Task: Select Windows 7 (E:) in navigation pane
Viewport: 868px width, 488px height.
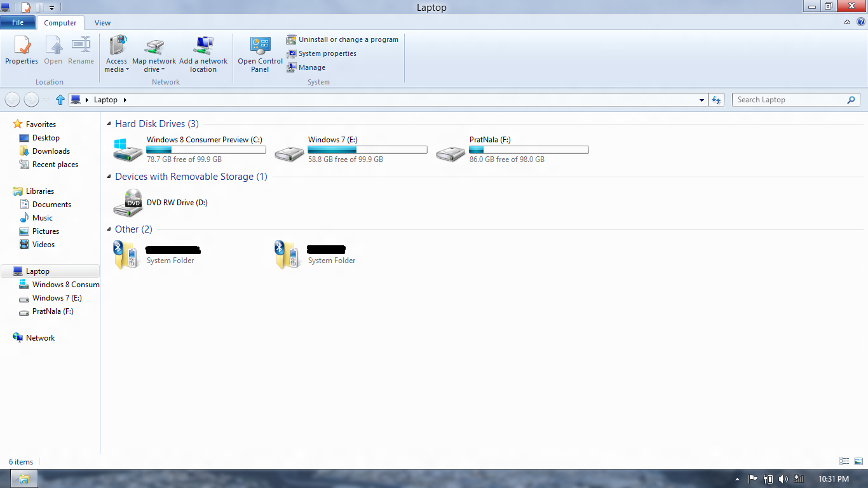Action: click(57, 298)
